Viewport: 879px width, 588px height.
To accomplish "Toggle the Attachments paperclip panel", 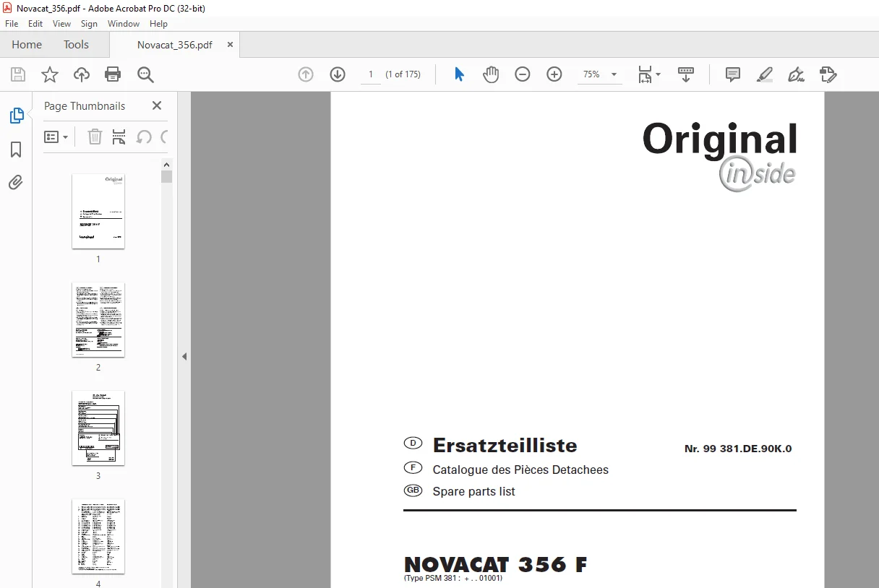I will click(x=16, y=182).
